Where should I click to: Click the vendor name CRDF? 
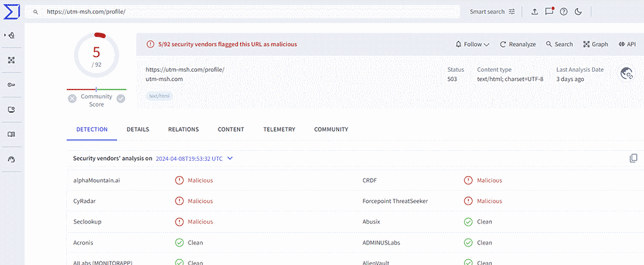370,181
